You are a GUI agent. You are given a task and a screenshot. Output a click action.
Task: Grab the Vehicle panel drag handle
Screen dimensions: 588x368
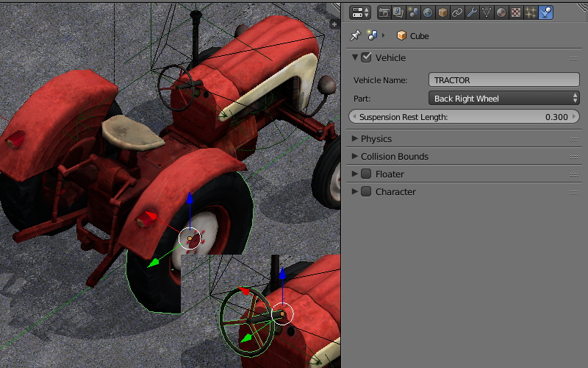pos(574,58)
